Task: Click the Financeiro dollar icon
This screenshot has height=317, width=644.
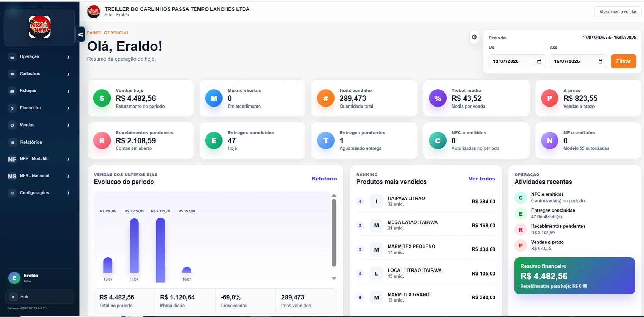Action: [x=12, y=108]
